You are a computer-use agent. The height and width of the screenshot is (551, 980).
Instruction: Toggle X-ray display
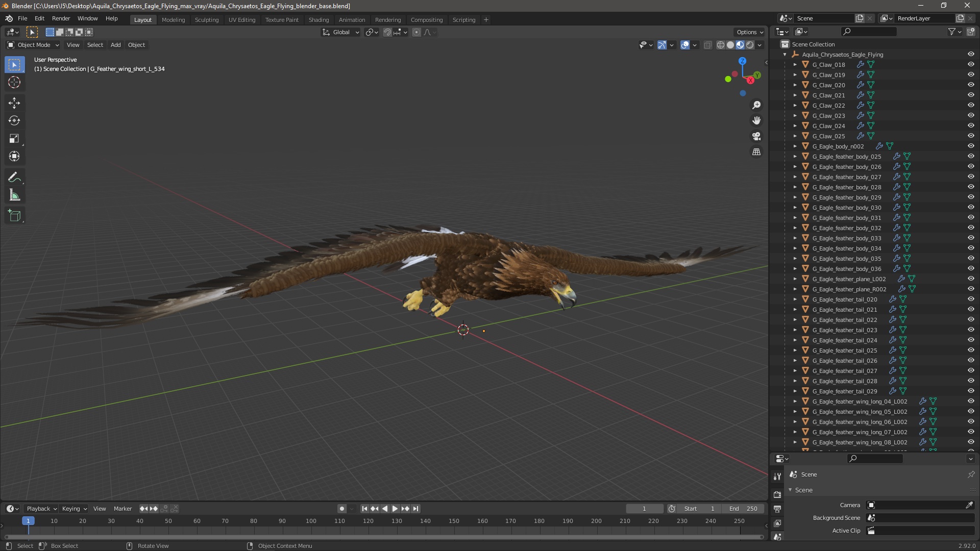coord(707,45)
